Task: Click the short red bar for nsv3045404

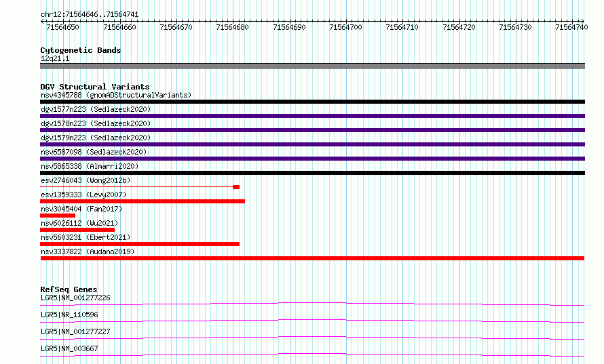Action: click(x=58, y=216)
